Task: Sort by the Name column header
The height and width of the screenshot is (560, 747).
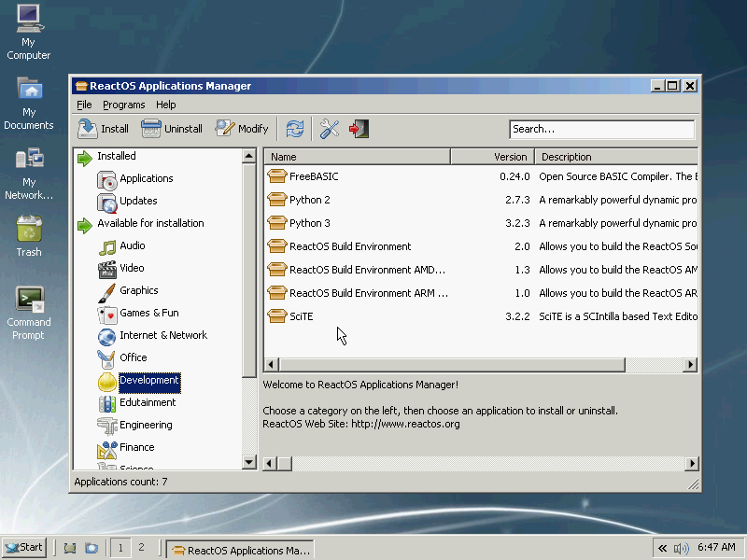Action: click(358, 157)
